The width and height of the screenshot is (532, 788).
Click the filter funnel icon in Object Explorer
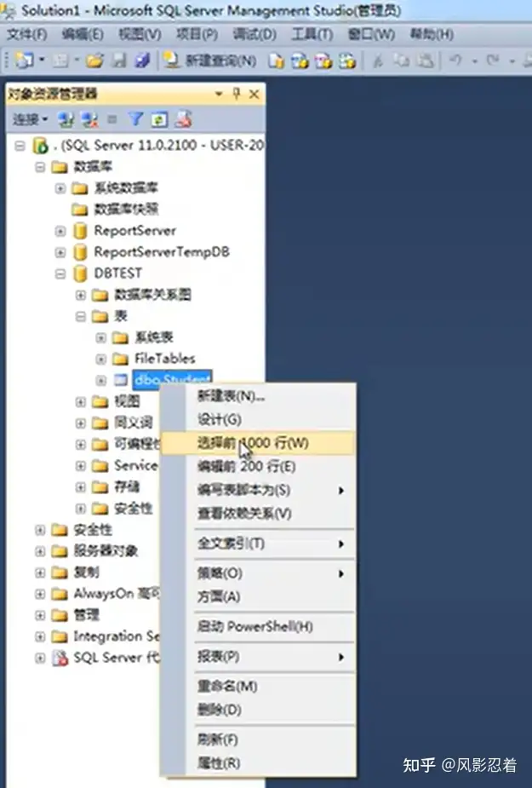(135, 119)
